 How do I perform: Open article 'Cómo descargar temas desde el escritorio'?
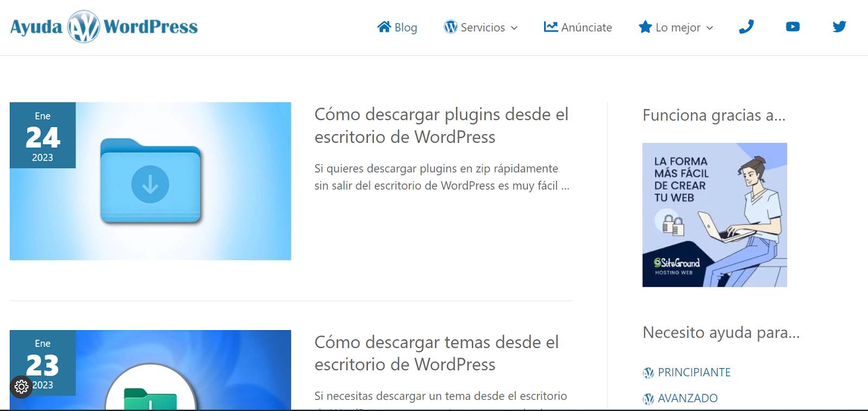pos(437,353)
